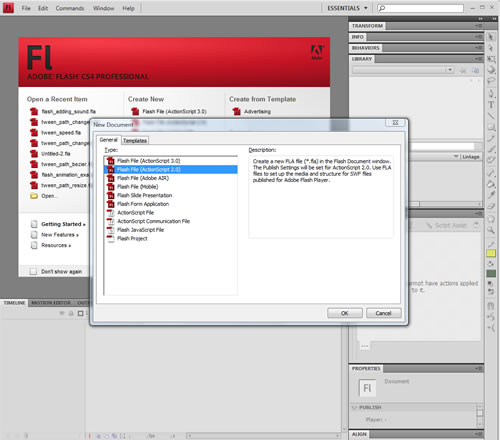The width and height of the screenshot is (500, 440).
Task: Open the Edit menu
Action: (43, 8)
